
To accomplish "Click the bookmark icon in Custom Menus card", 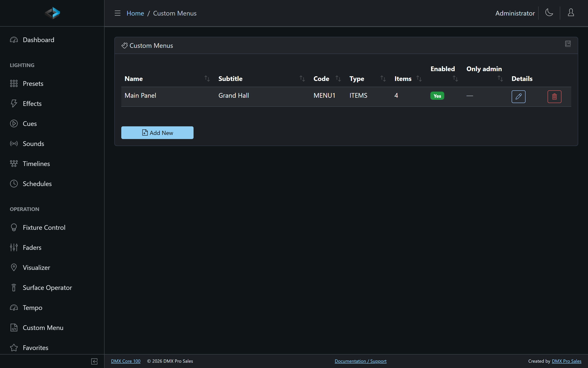I will point(568,44).
